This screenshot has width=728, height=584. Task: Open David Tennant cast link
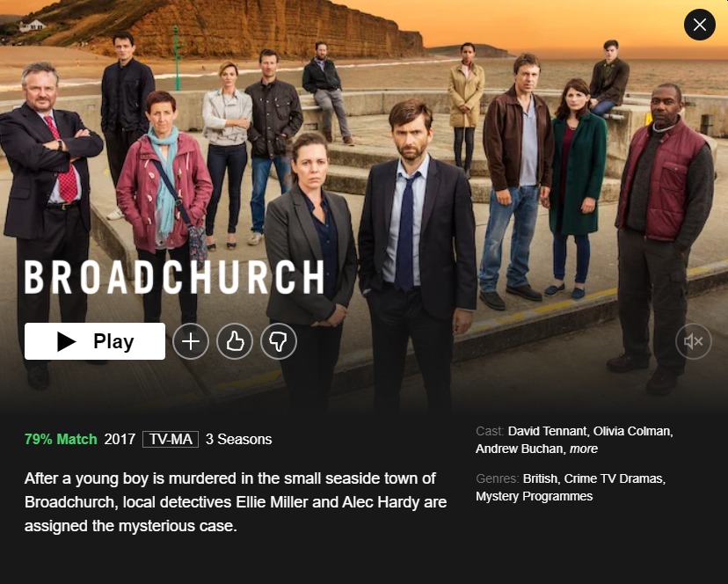click(x=549, y=431)
